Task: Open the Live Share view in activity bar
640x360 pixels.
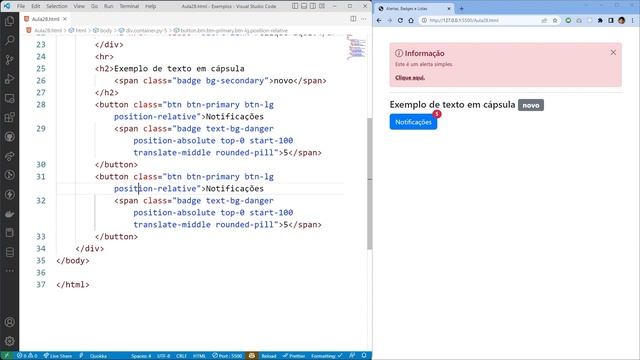Action: 9,156
